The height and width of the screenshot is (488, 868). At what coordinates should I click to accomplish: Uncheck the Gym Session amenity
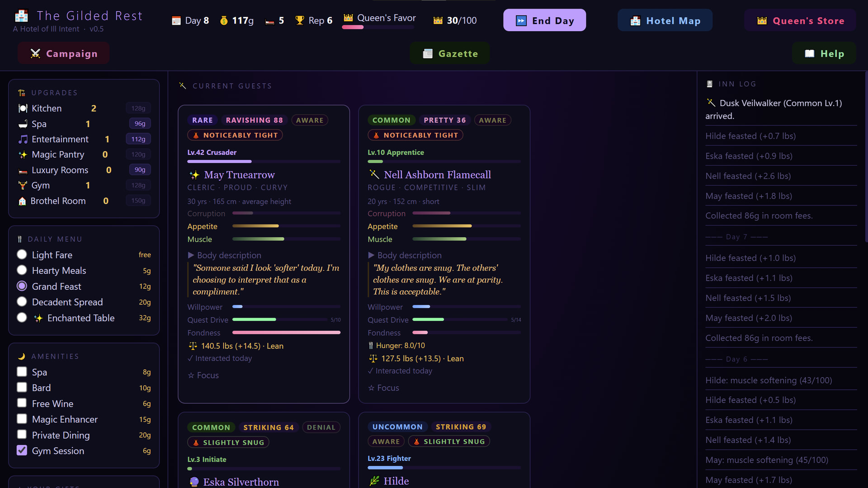click(x=22, y=450)
